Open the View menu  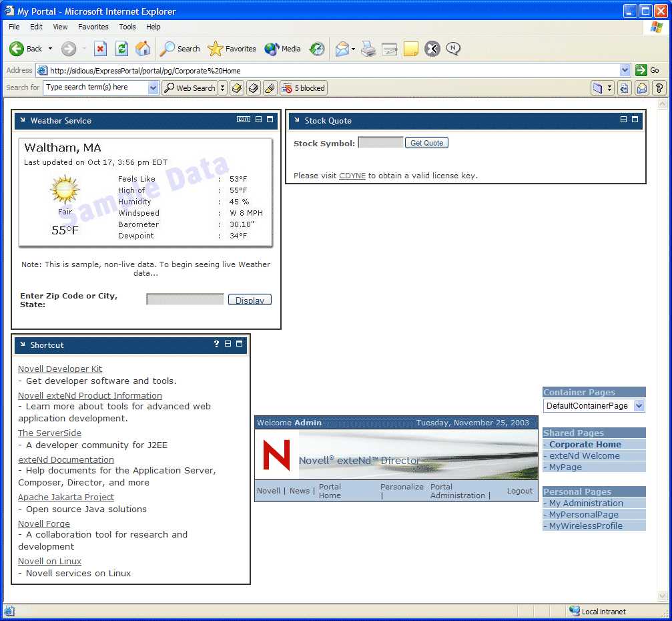pyautogui.click(x=60, y=27)
